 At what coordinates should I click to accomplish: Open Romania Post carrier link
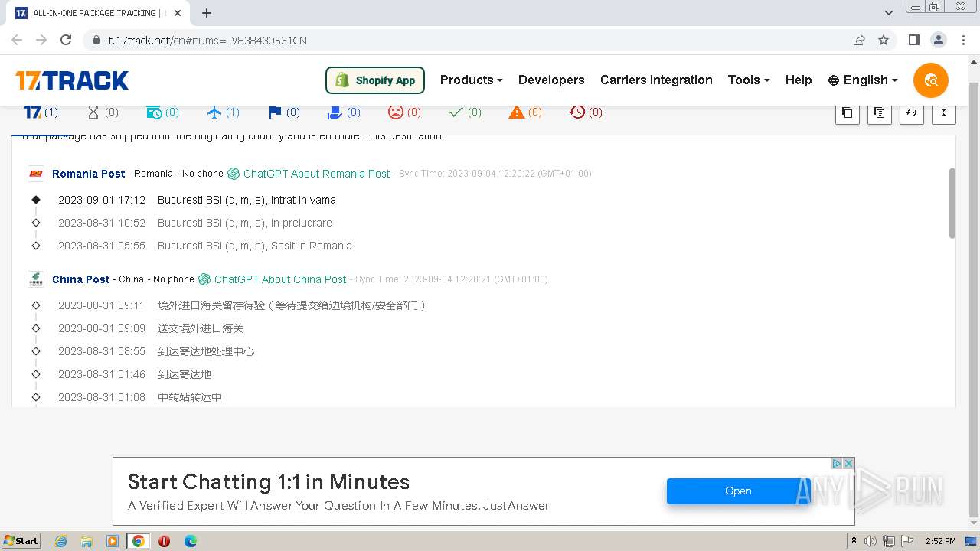coord(89,174)
